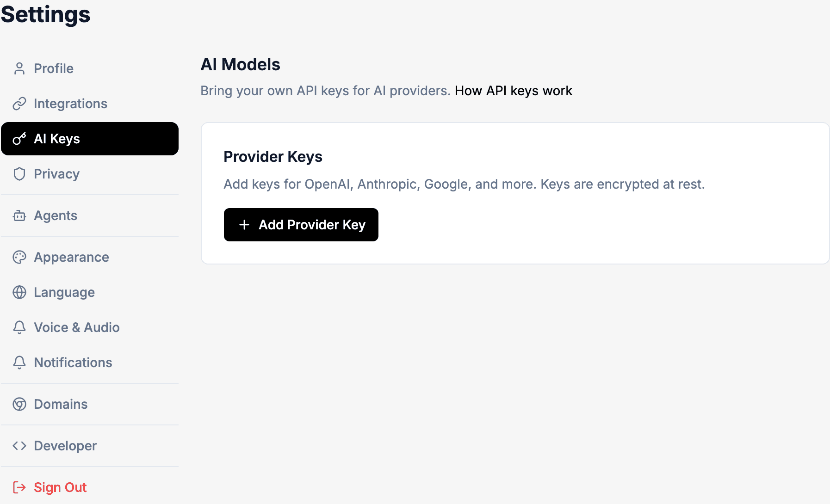
Task: Click the person icon beside Profile
Action: (x=19, y=68)
